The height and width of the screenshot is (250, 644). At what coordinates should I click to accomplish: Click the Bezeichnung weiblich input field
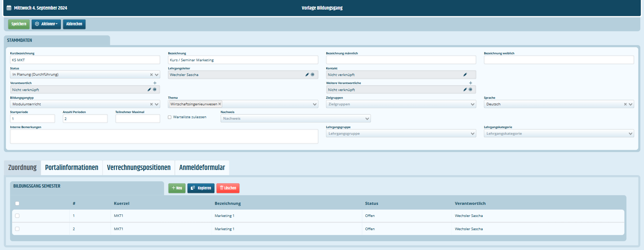pos(559,60)
